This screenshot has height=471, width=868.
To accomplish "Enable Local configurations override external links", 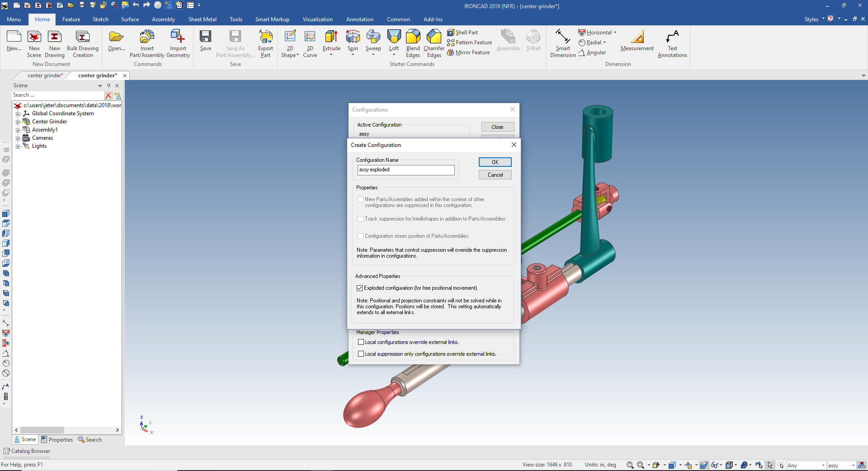I will (x=361, y=342).
